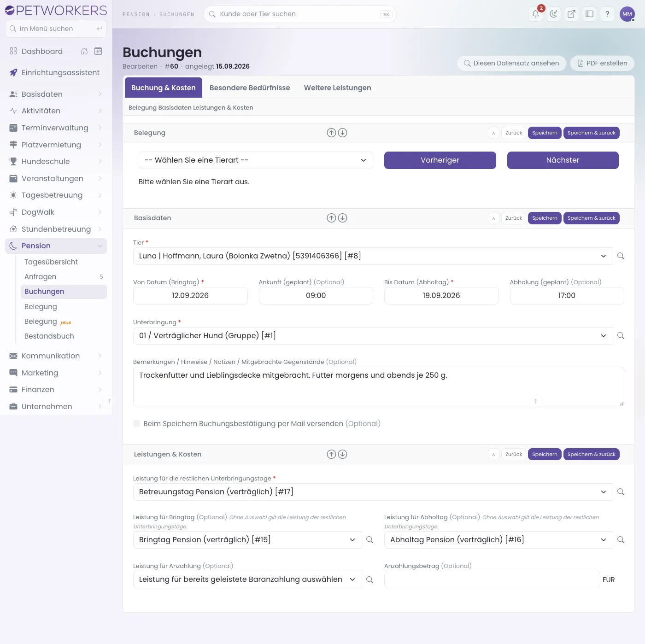
Task: Click the Bemerkungen notes text area
Action: [378, 386]
